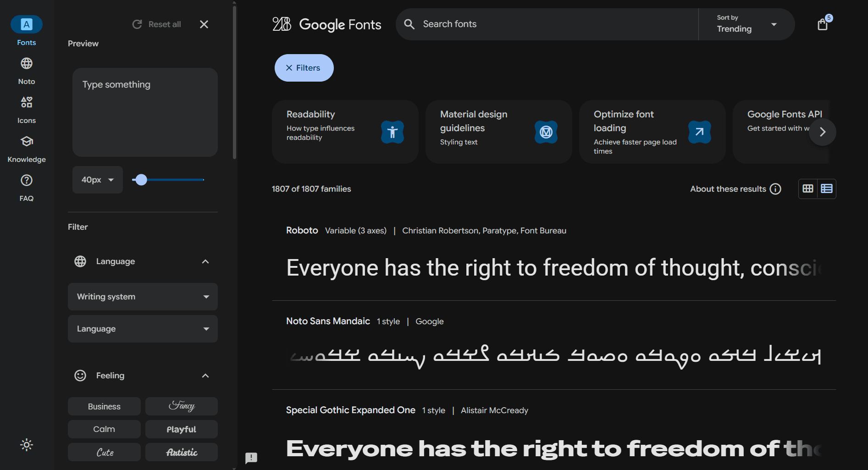Open the Readability knowledge card

click(x=345, y=132)
